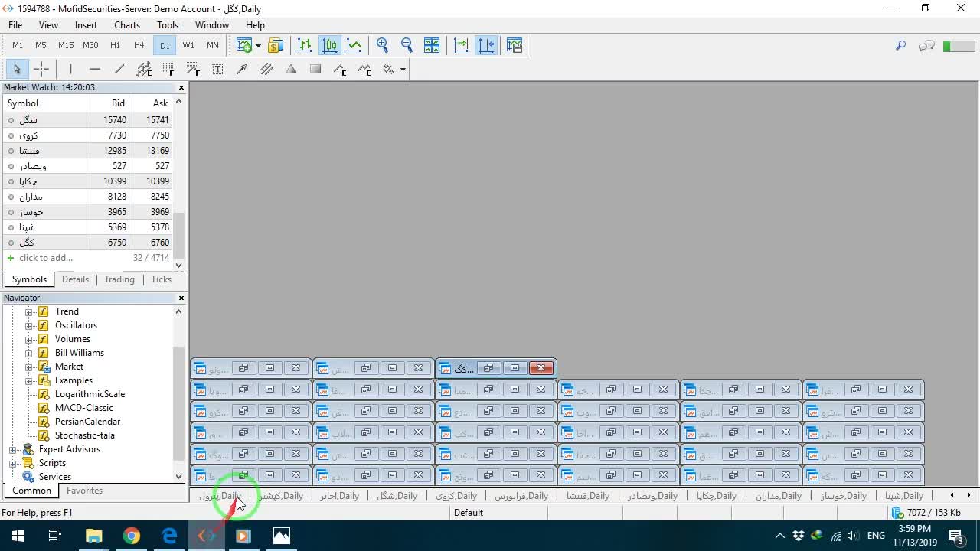Expand the Scripts node
This screenshot has width=980, height=551.
[12, 463]
